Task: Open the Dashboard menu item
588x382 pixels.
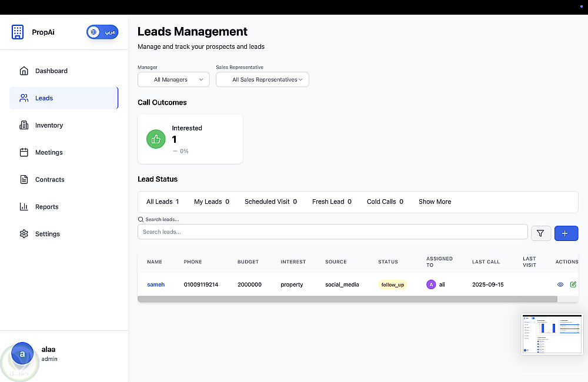Action: (x=64, y=71)
